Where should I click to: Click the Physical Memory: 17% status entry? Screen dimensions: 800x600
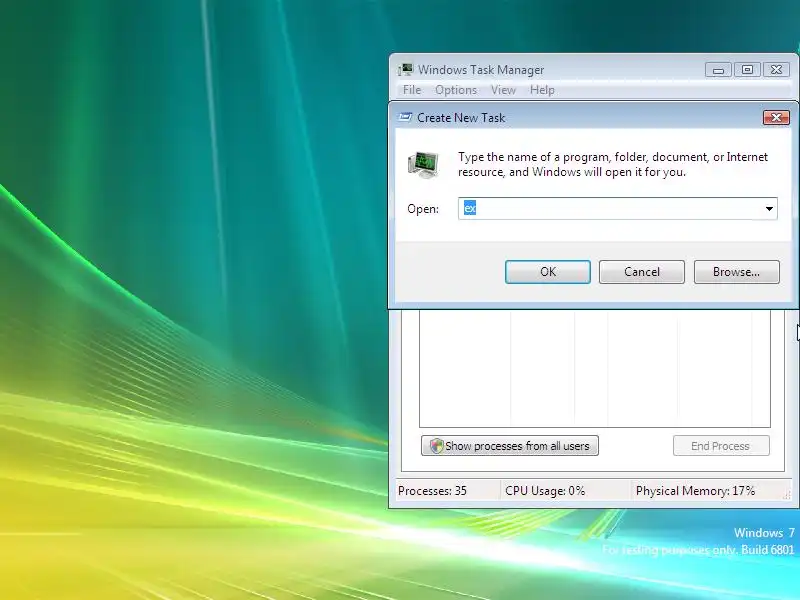coord(695,491)
